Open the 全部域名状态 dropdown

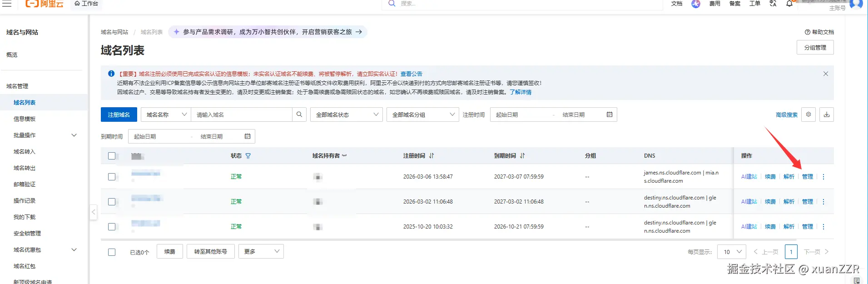click(x=347, y=115)
